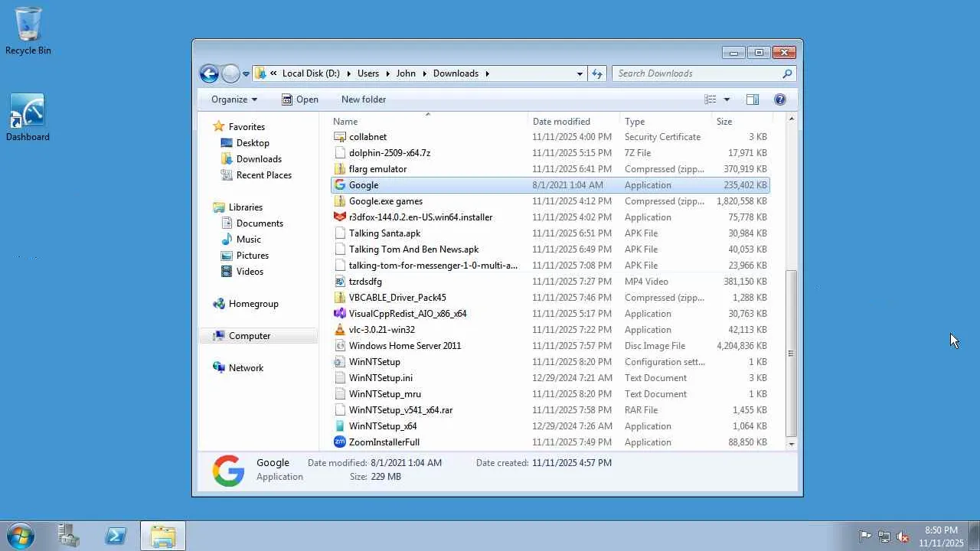Open the Organize dropdown menu
Image resolution: width=980 pixels, height=551 pixels.
(234, 99)
